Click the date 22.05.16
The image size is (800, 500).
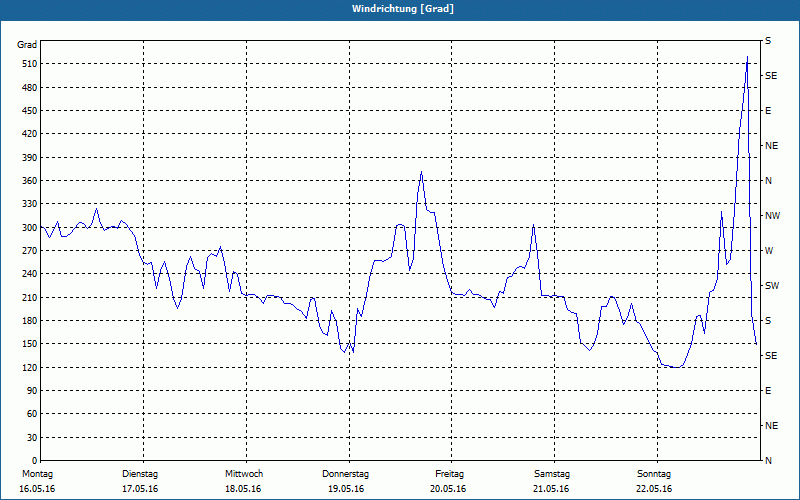(x=654, y=489)
